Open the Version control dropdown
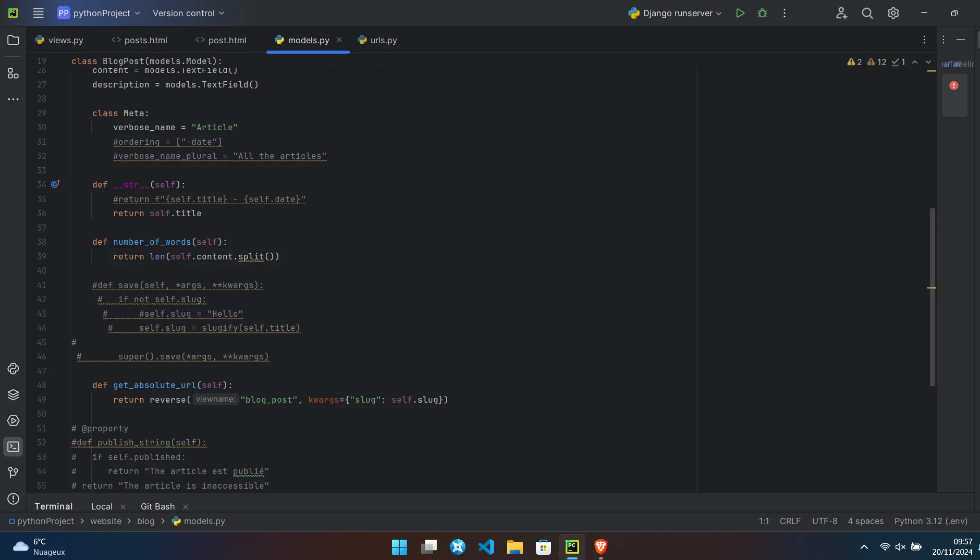 point(188,13)
